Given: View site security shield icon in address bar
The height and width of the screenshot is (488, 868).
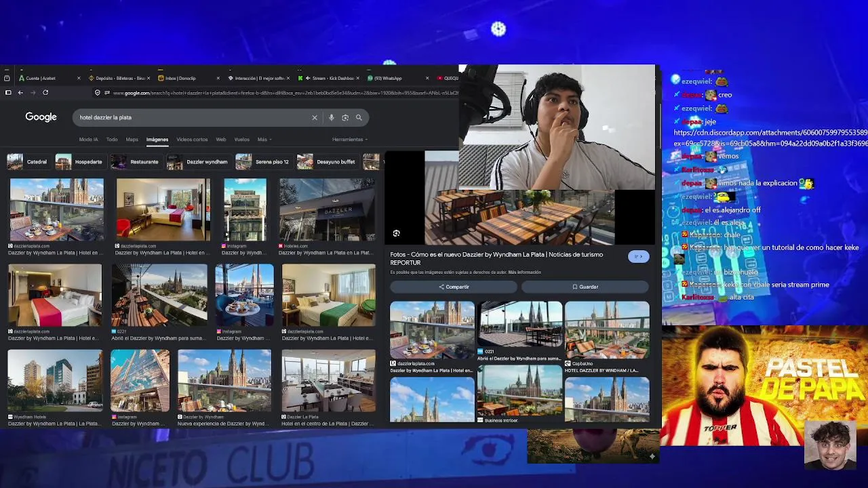Looking at the screenshot, I should coord(98,92).
